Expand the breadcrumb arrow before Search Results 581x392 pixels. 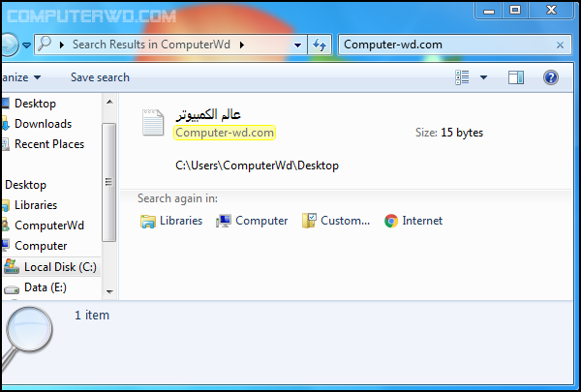(62, 45)
